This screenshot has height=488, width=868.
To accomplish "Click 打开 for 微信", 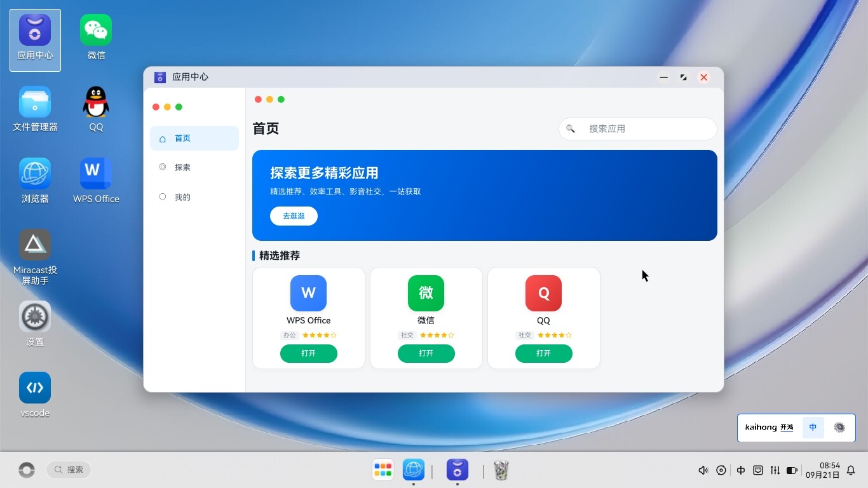I will (x=426, y=354).
